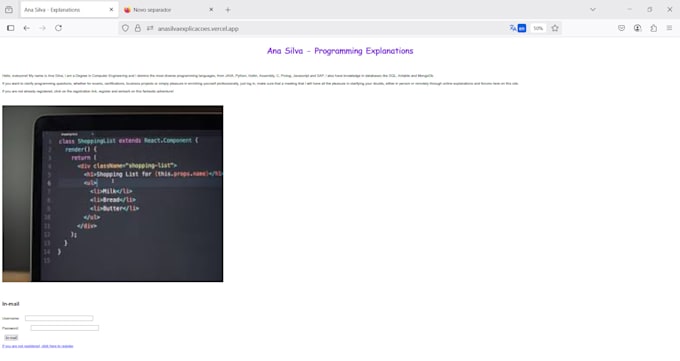
Task: Focus the Password input field
Action: point(65,328)
